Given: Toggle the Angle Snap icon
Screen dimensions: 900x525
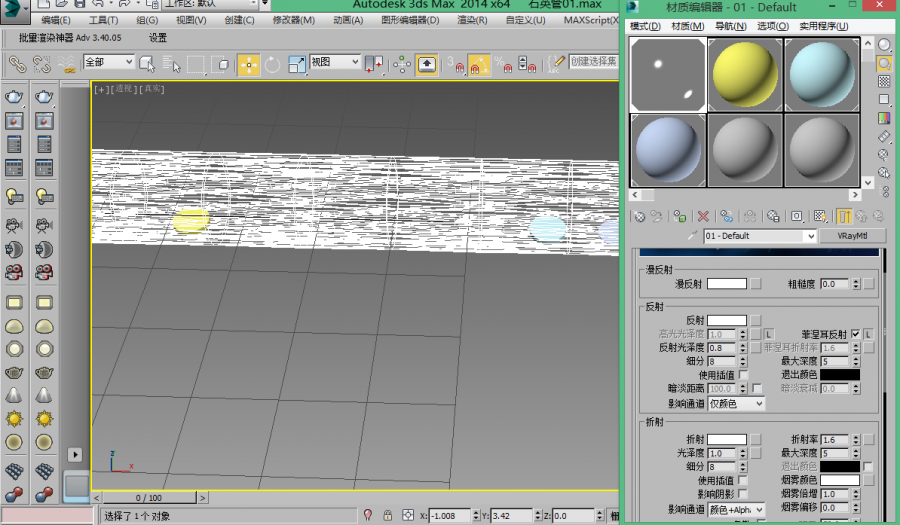Looking at the screenshot, I should (479, 64).
